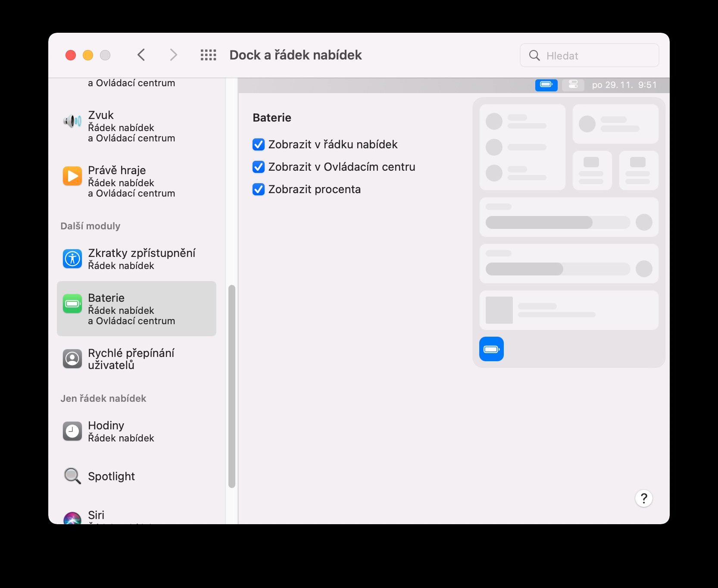Open help with question mark button

pyautogui.click(x=644, y=498)
